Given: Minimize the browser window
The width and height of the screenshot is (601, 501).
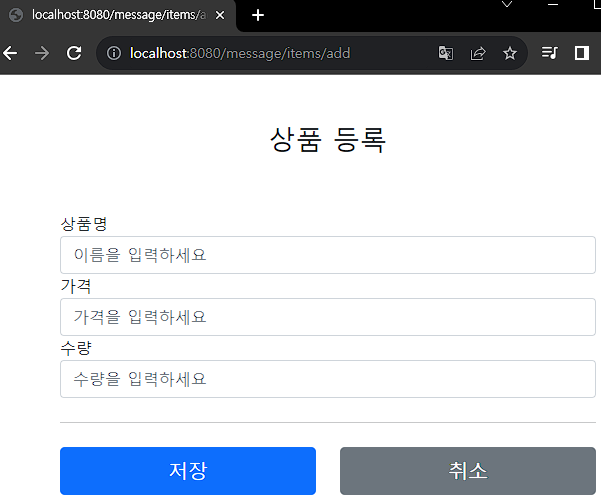Looking at the screenshot, I should coord(553,5).
